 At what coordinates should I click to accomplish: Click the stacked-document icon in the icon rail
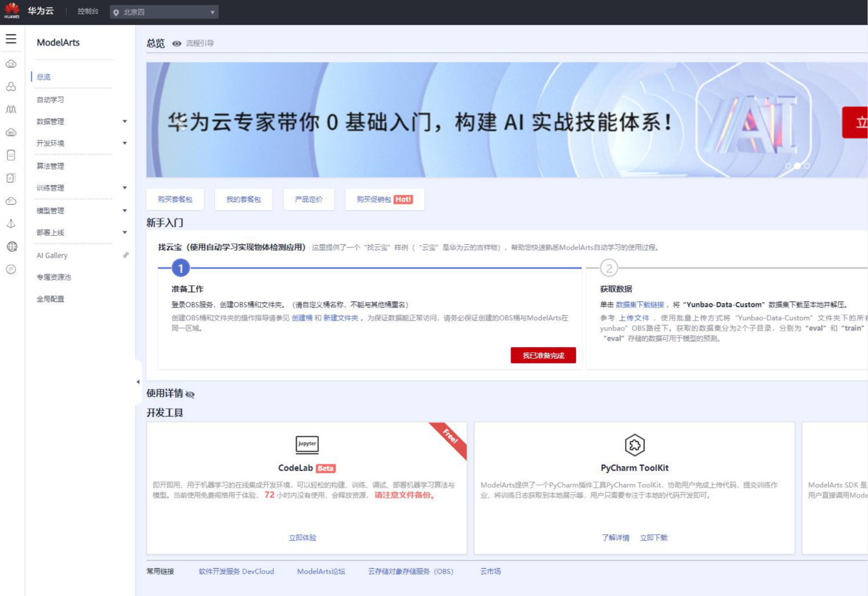(11, 178)
